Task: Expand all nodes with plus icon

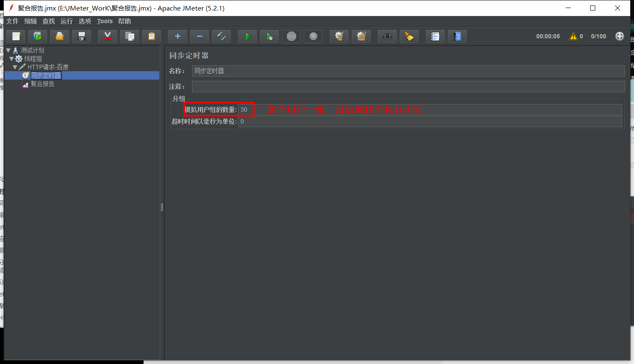Action: tap(178, 36)
